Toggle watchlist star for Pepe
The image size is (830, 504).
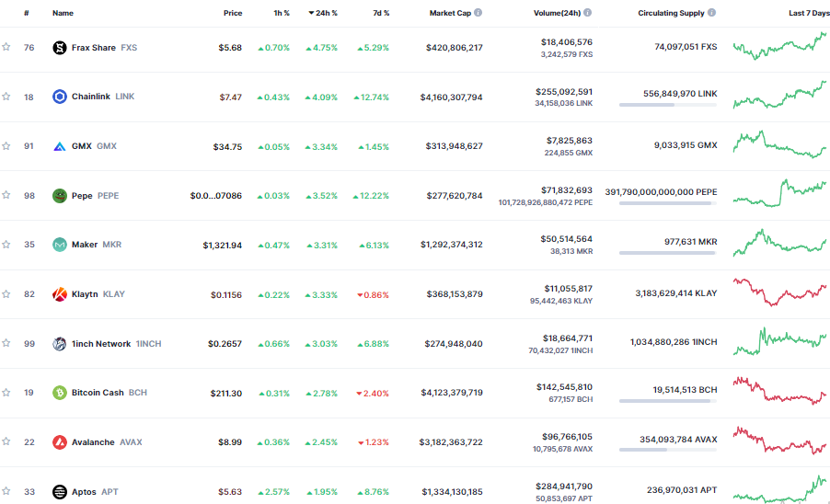[6, 195]
